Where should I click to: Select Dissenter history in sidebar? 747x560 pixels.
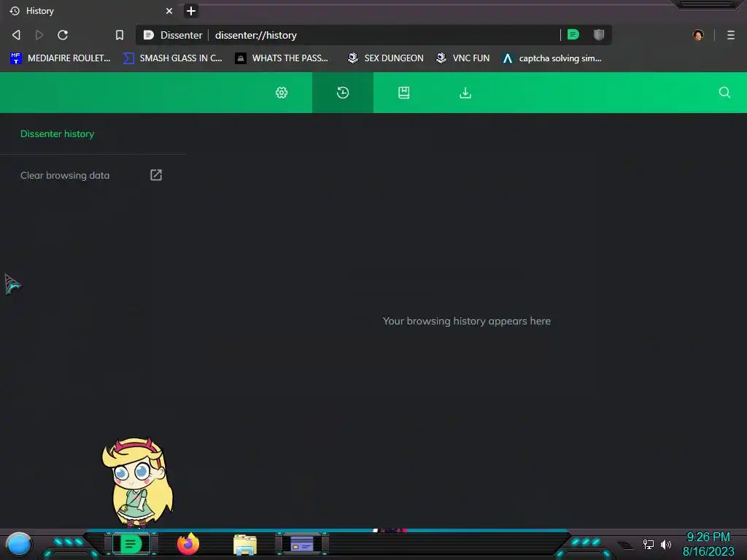(57, 134)
